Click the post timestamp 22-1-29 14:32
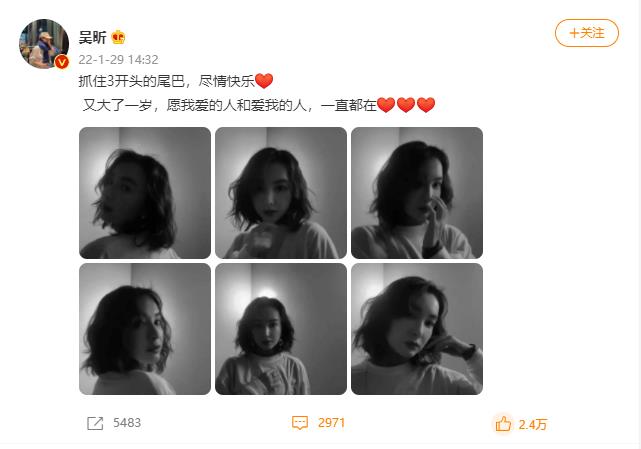The height and width of the screenshot is (449, 641). coord(118,60)
